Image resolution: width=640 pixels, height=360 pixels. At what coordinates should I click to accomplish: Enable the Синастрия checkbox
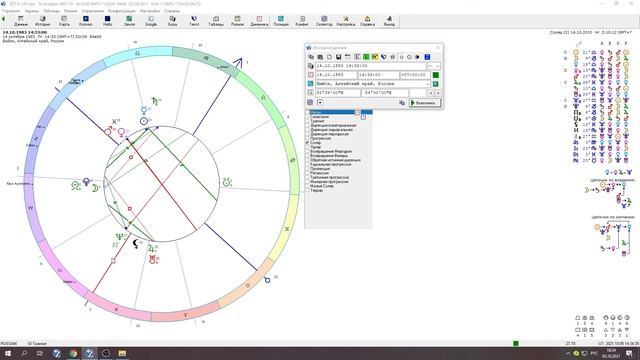coord(307,117)
